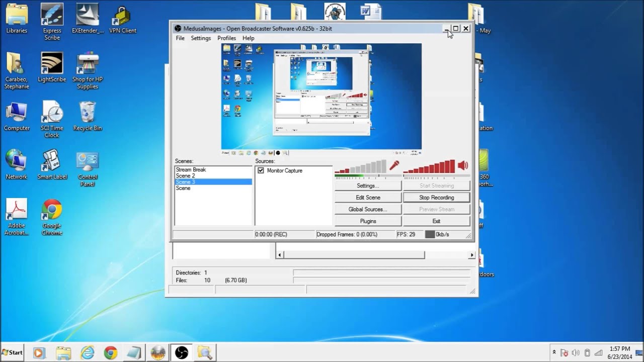Click the volume icon in the system tray
The width and height of the screenshot is (644, 362).
576,353
